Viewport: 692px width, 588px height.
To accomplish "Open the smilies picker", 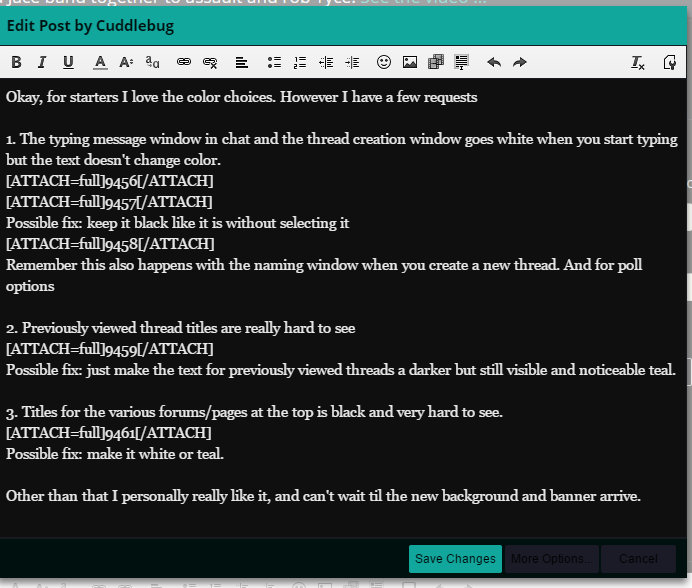I will [384, 62].
